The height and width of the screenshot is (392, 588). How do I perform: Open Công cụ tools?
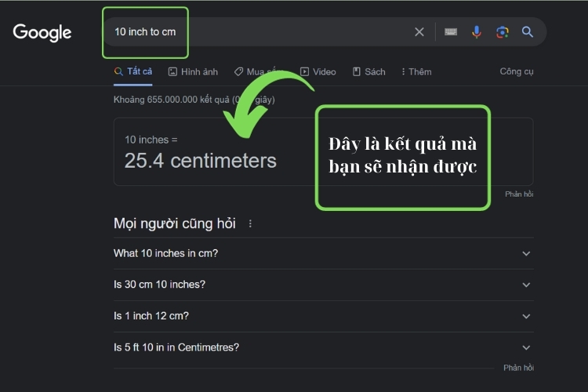[517, 71]
